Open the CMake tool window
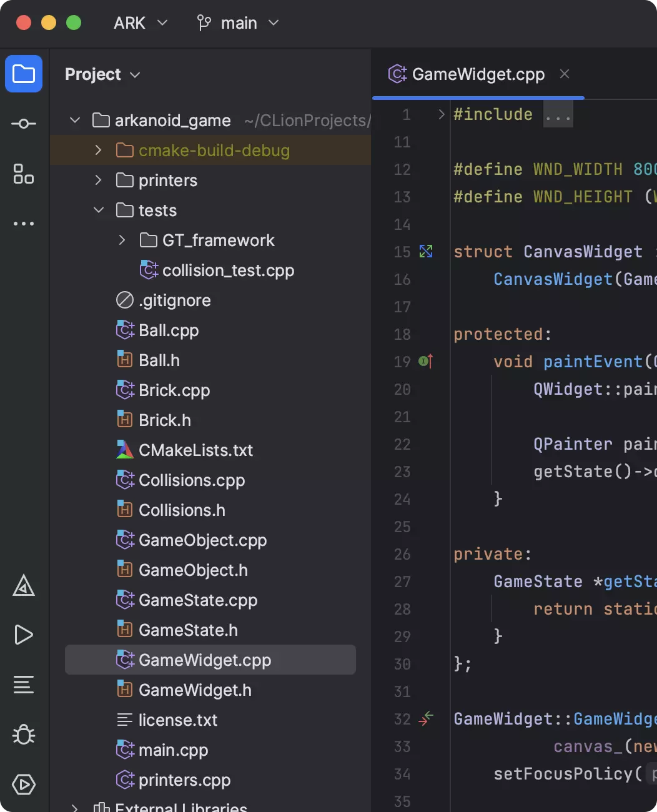The image size is (657, 812). point(24,586)
